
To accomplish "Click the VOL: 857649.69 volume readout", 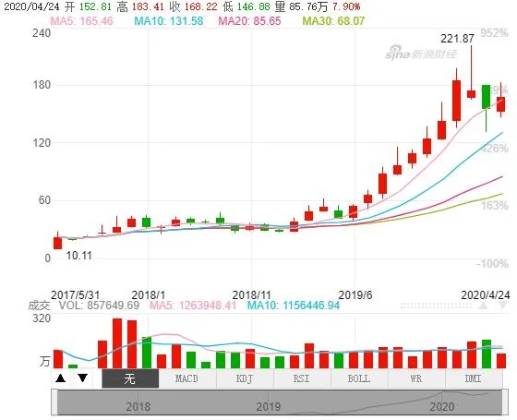I will click(99, 306).
